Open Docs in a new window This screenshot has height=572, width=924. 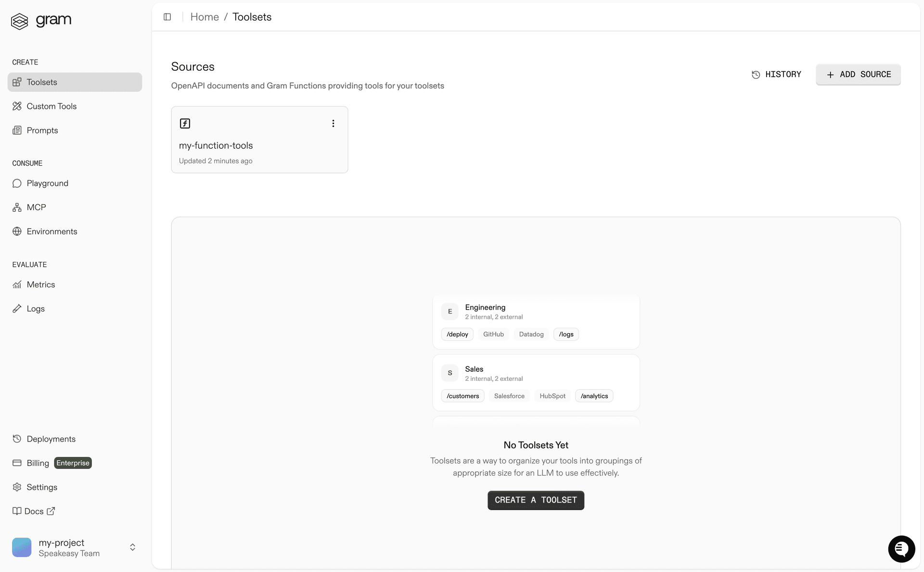[34, 511]
